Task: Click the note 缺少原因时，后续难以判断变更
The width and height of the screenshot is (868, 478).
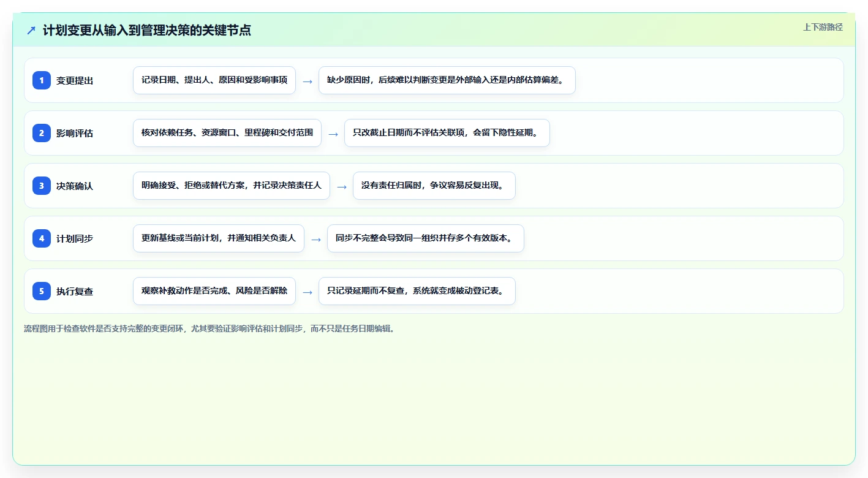Action: pyautogui.click(x=447, y=80)
